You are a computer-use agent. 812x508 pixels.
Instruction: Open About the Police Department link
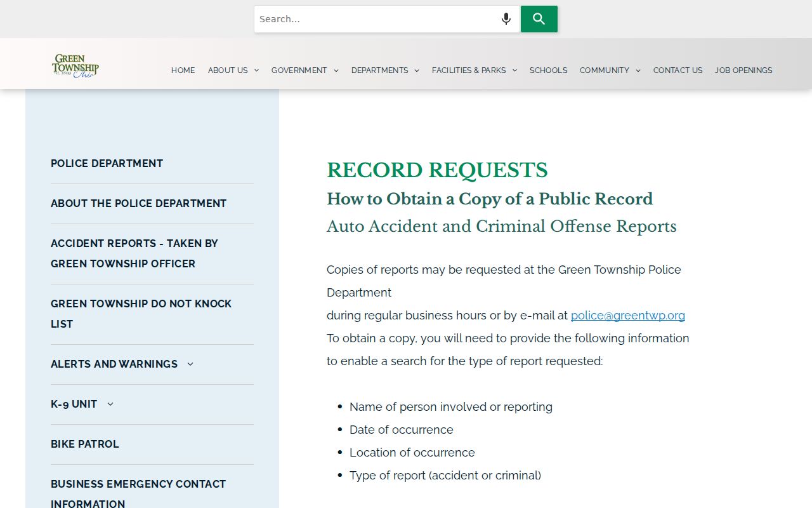138,203
